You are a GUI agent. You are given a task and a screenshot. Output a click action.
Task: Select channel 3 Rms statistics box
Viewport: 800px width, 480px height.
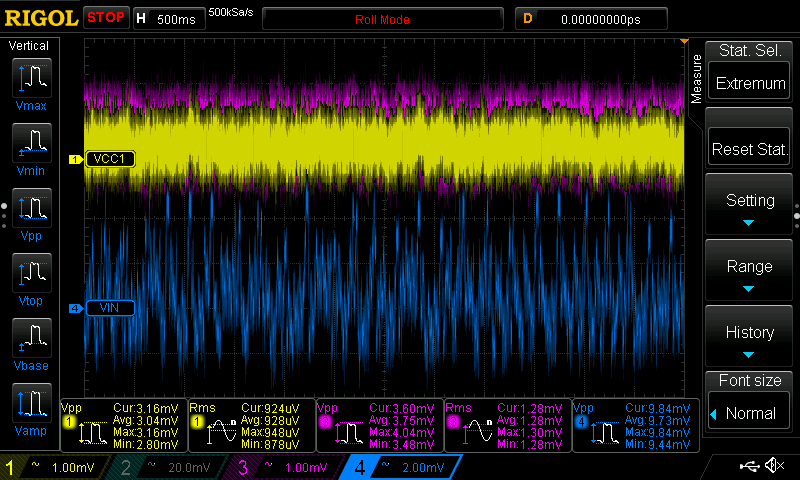click(x=508, y=426)
